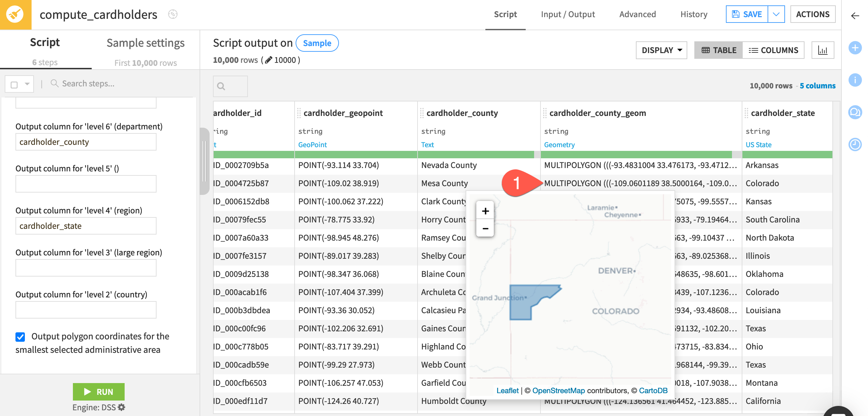The image size is (868, 416).
Task: Zoom in on the map preview
Action: pyautogui.click(x=485, y=211)
